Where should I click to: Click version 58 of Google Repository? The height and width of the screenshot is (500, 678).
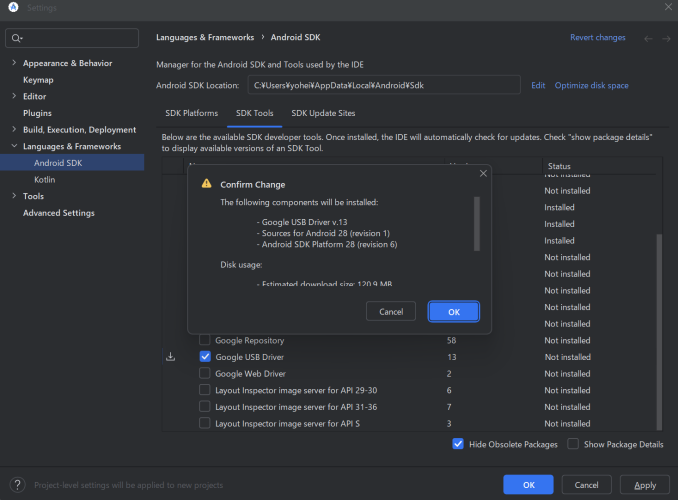tap(451, 340)
